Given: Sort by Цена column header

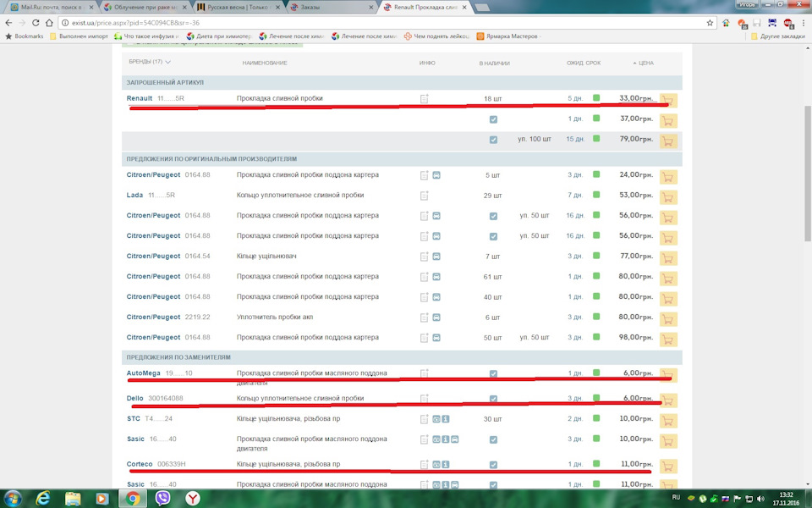Looking at the screenshot, I should (643, 63).
